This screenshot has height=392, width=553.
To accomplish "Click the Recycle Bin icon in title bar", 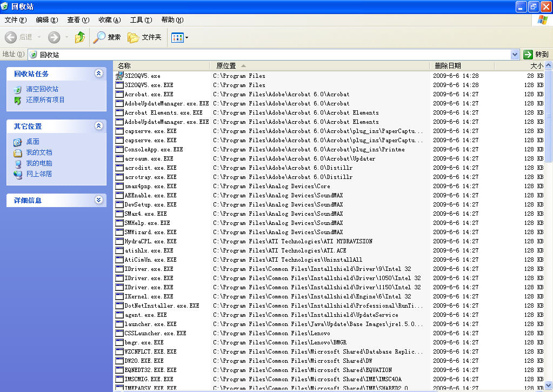I will tap(4, 6).
